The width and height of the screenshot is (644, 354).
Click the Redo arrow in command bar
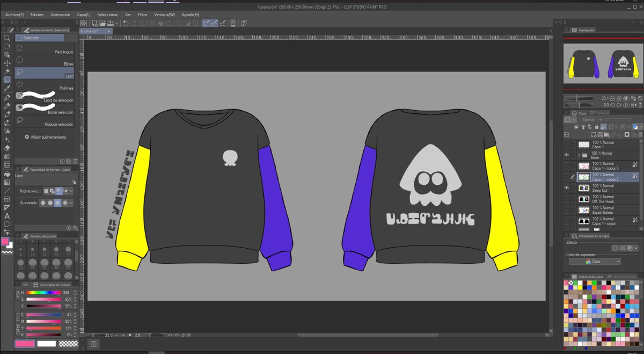click(134, 23)
